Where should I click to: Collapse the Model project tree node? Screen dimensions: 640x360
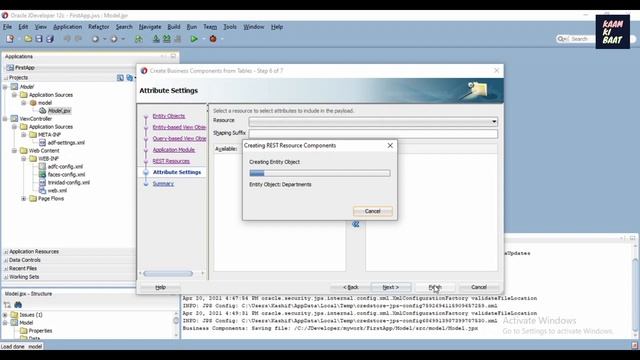point(5,87)
